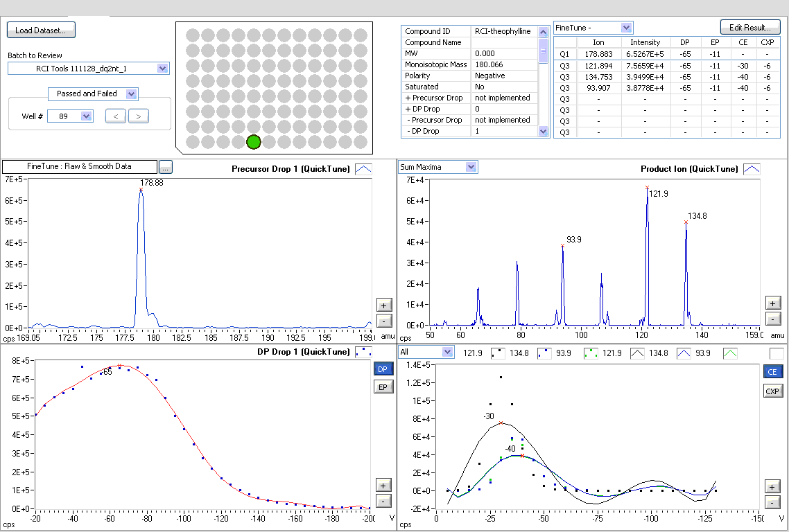Select the intensity cell 3.9499E+4
The image size is (789, 532).
click(x=645, y=77)
